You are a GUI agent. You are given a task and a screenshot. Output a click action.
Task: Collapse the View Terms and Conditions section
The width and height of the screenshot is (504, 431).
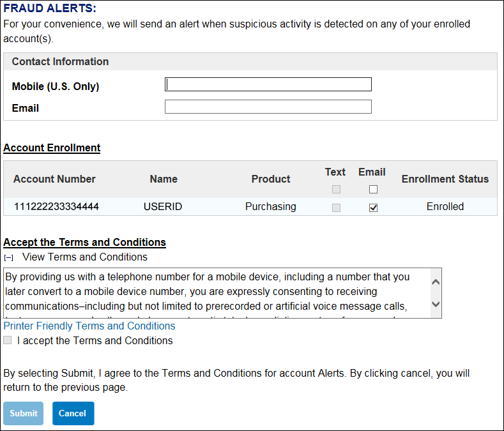[x=8, y=257]
